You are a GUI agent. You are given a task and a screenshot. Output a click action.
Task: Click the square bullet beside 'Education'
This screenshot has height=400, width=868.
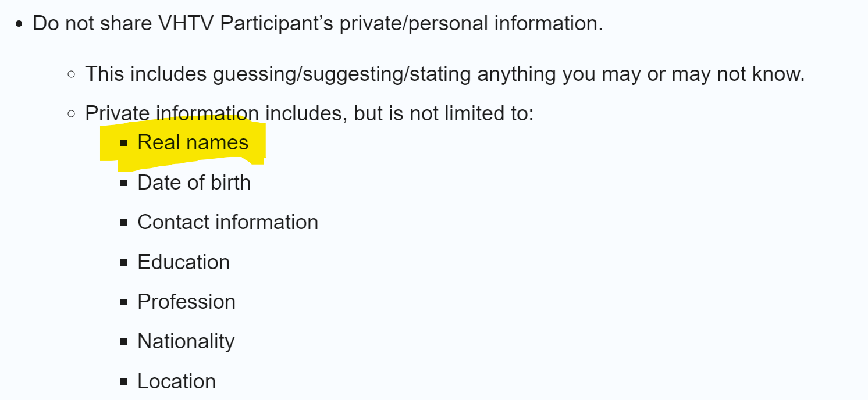click(123, 263)
